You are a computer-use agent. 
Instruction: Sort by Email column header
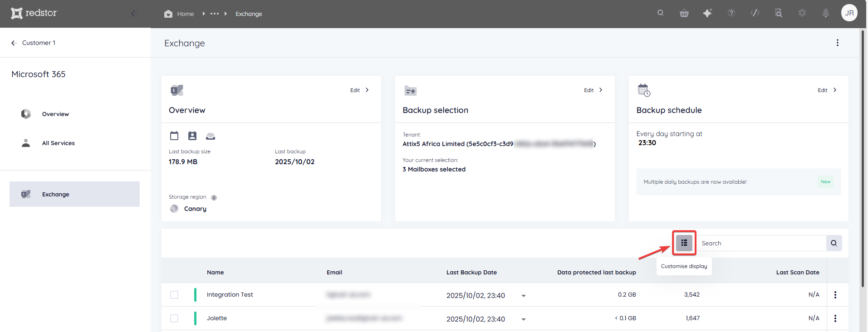point(334,273)
